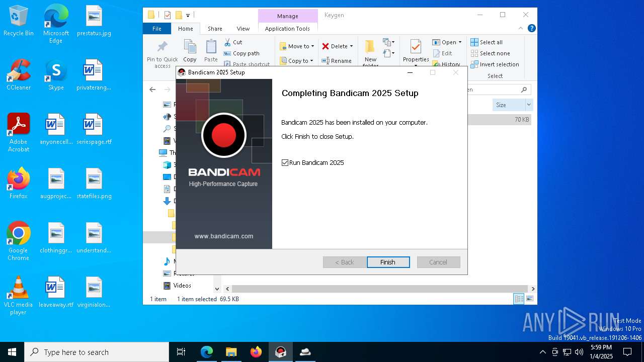Click Finish in Bandicam setup
Viewport: 644px width, 362px height.
click(x=388, y=262)
